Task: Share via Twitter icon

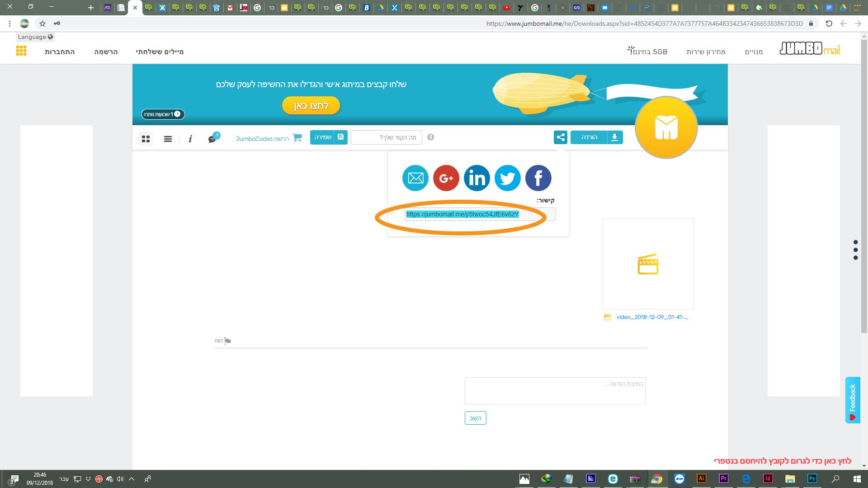Action: (507, 178)
